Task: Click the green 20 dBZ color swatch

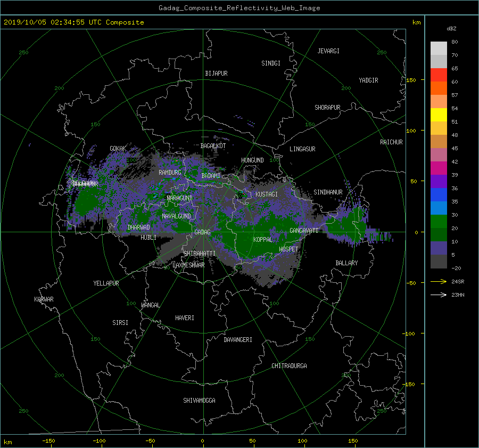Action: pyautogui.click(x=439, y=221)
